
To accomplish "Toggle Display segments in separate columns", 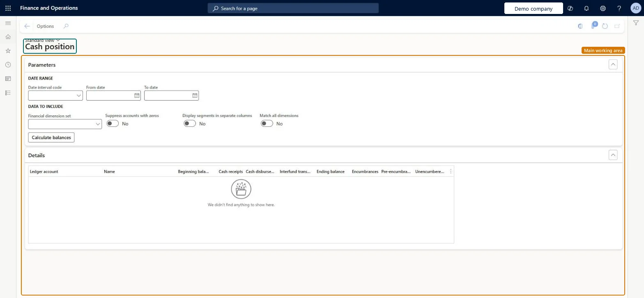I will [190, 124].
